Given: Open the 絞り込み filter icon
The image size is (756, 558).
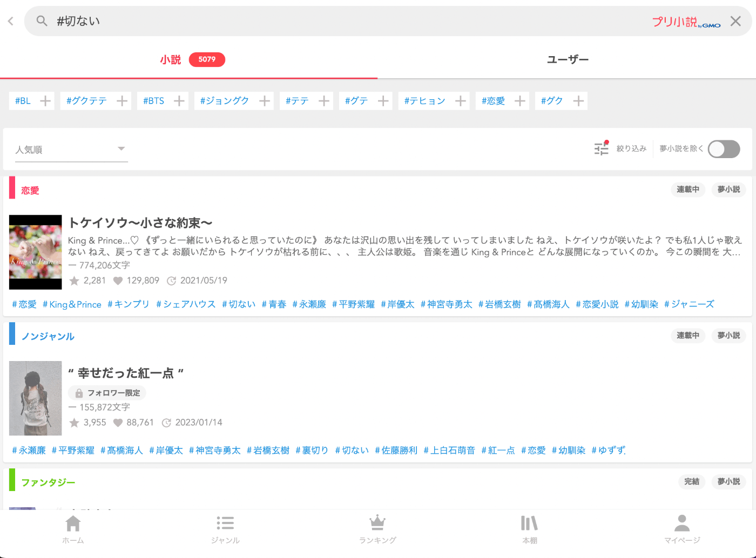Looking at the screenshot, I should [602, 148].
